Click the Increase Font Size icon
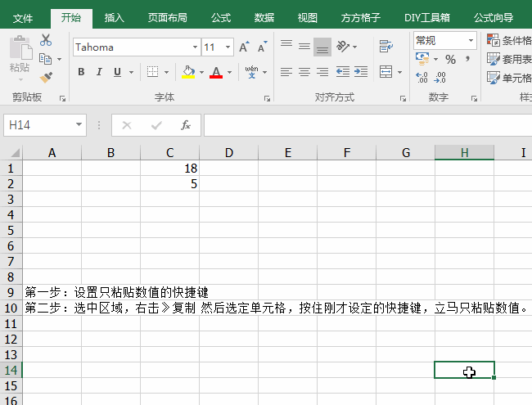 point(244,47)
